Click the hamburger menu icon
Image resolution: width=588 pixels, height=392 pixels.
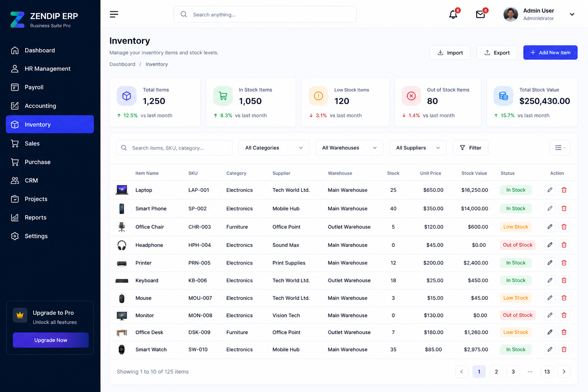[x=114, y=14]
